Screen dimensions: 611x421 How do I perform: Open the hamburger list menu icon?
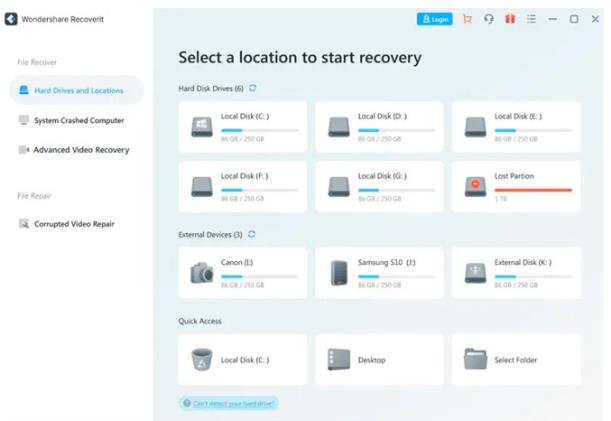(531, 19)
